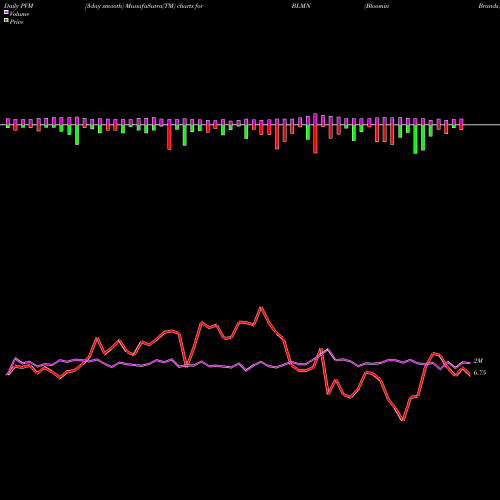Select the Price legend label
This screenshot has height=500, width=500.
click(16, 22)
